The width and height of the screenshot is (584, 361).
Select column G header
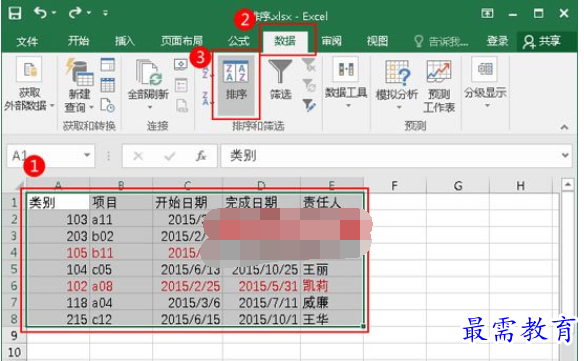(x=458, y=186)
